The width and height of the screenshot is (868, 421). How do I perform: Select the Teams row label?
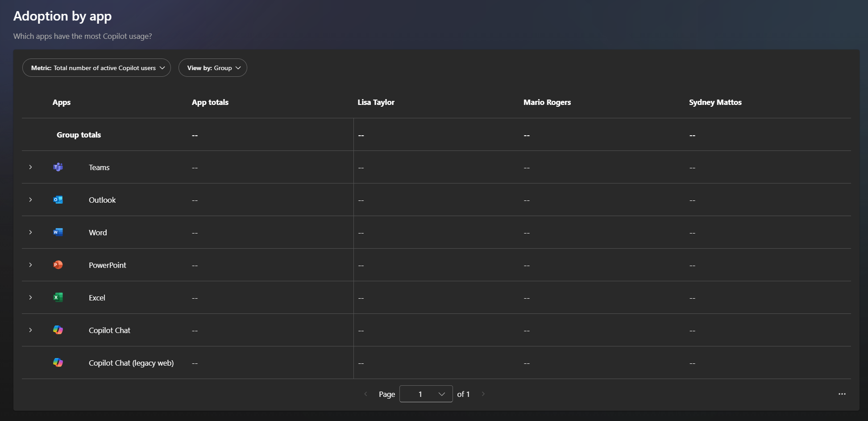click(x=99, y=167)
